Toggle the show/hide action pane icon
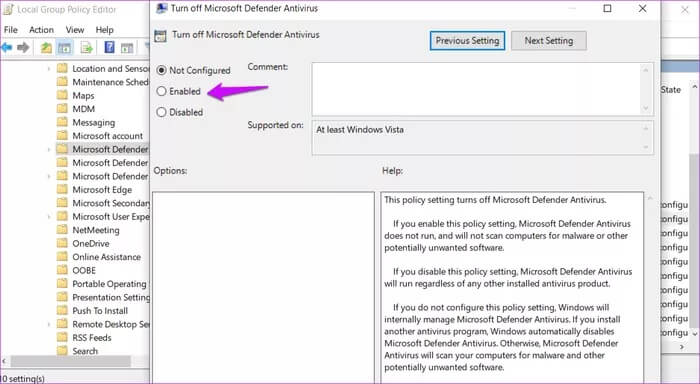Image resolution: width=700 pixels, height=384 pixels. pos(127,47)
